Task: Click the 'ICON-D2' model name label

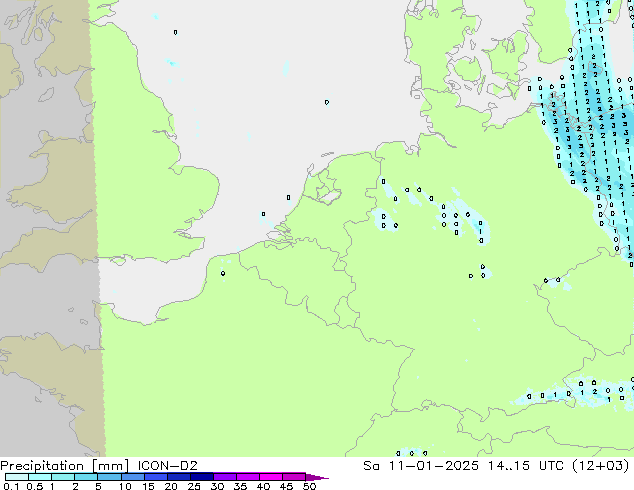Action: point(167,466)
